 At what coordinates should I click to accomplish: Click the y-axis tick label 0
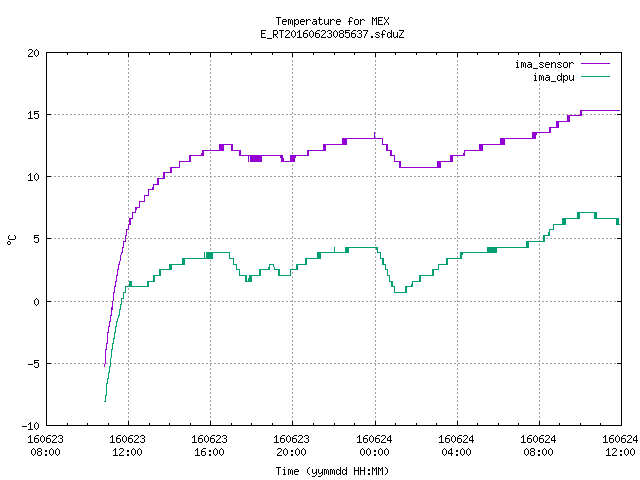click(x=36, y=302)
